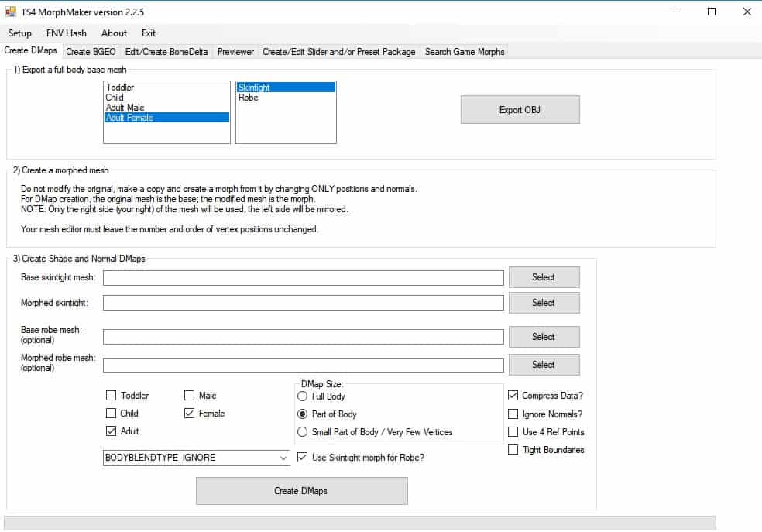This screenshot has width=762, height=532.
Task: Select the Full Body DMap size
Action: pos(303,396)
